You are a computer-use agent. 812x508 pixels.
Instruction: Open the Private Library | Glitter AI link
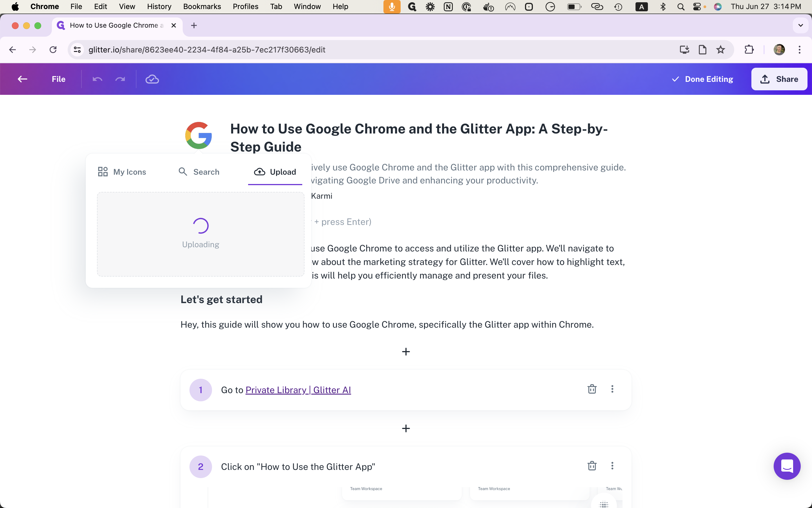[298, 390]
